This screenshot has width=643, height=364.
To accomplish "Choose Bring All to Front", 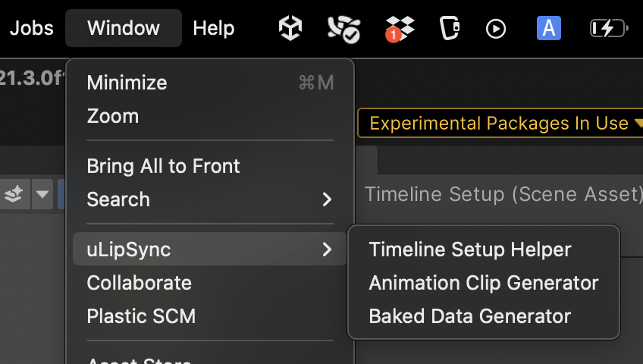I will point(164,166).
